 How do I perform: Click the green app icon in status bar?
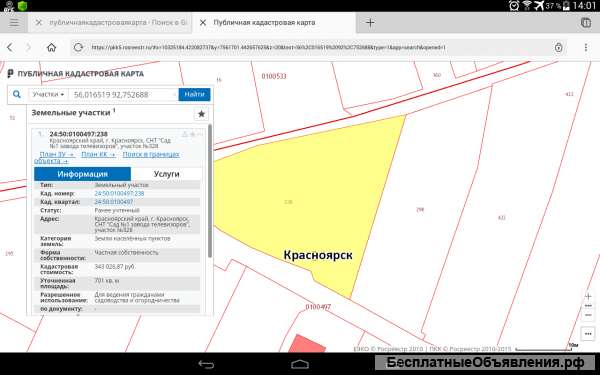point(22,5)
